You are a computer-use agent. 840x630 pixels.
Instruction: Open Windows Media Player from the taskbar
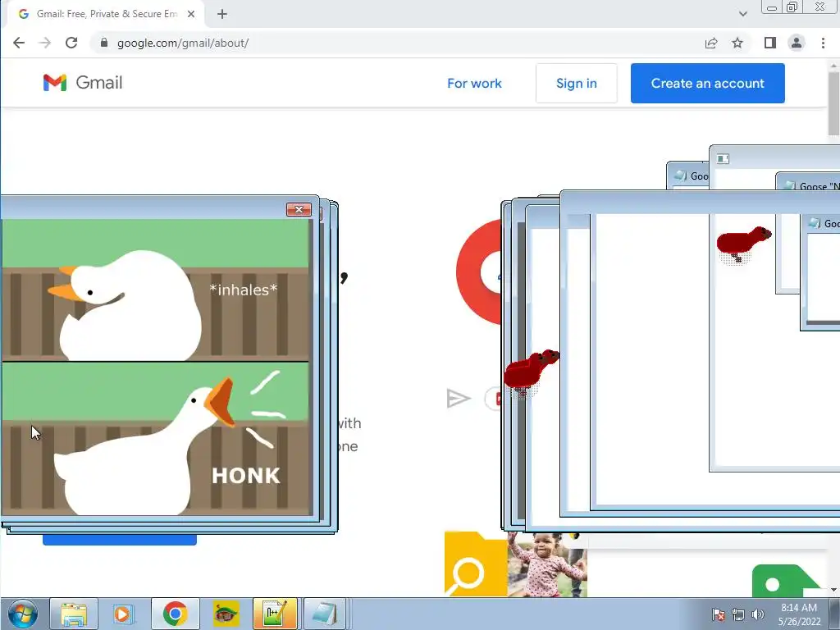[123, 614]
